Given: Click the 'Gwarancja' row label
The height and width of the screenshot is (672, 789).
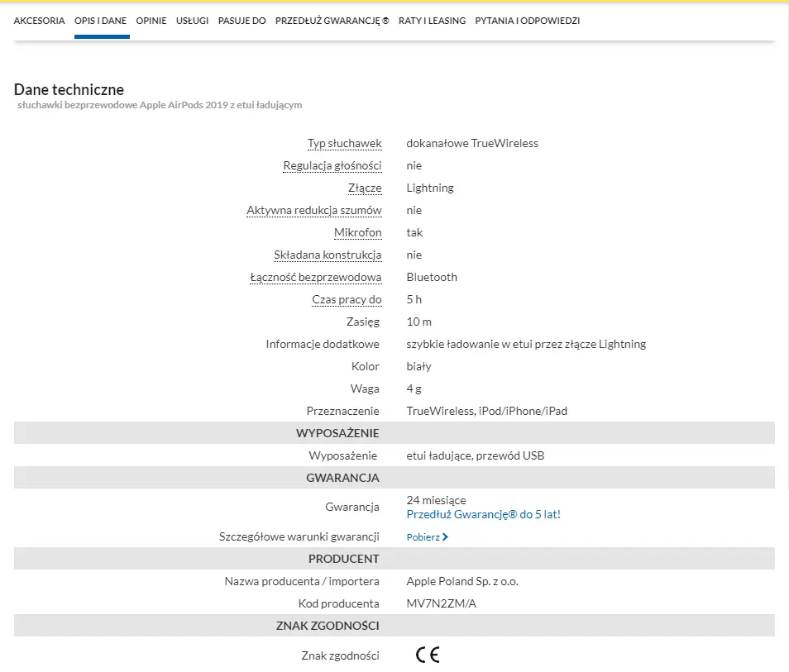Looking at the screenshot, I should coord(352,507).
